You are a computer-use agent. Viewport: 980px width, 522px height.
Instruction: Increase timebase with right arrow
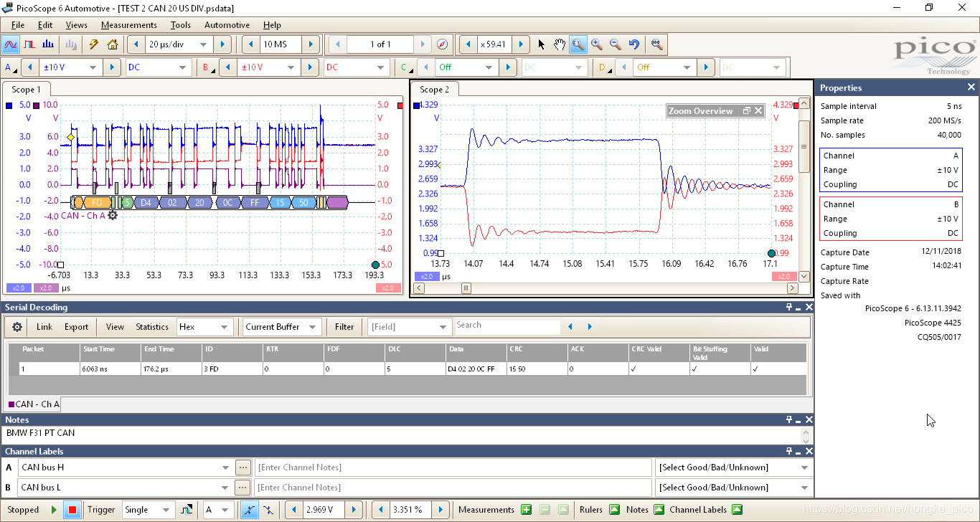click(x=222, y=44)
